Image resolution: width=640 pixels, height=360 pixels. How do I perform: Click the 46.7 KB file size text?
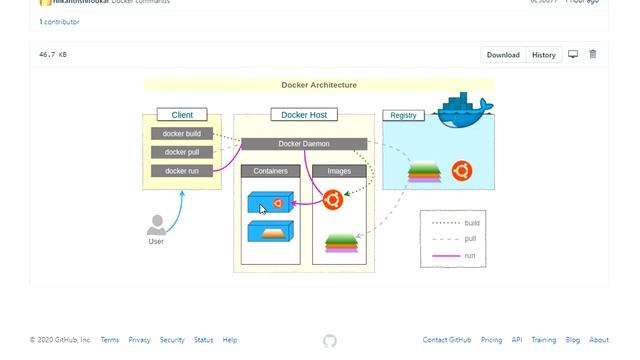[x=53, y=54]
